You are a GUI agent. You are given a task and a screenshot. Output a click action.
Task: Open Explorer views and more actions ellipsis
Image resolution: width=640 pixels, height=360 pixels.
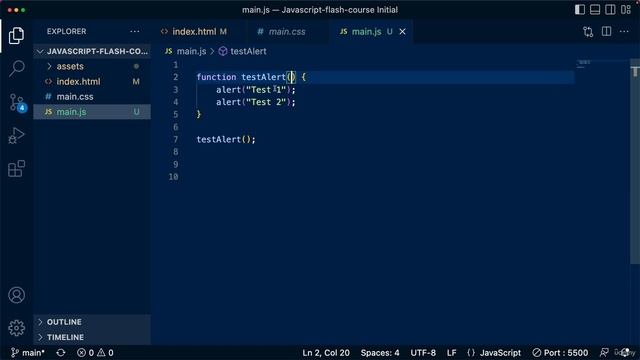pyautogui.click(x=135, y=31)
